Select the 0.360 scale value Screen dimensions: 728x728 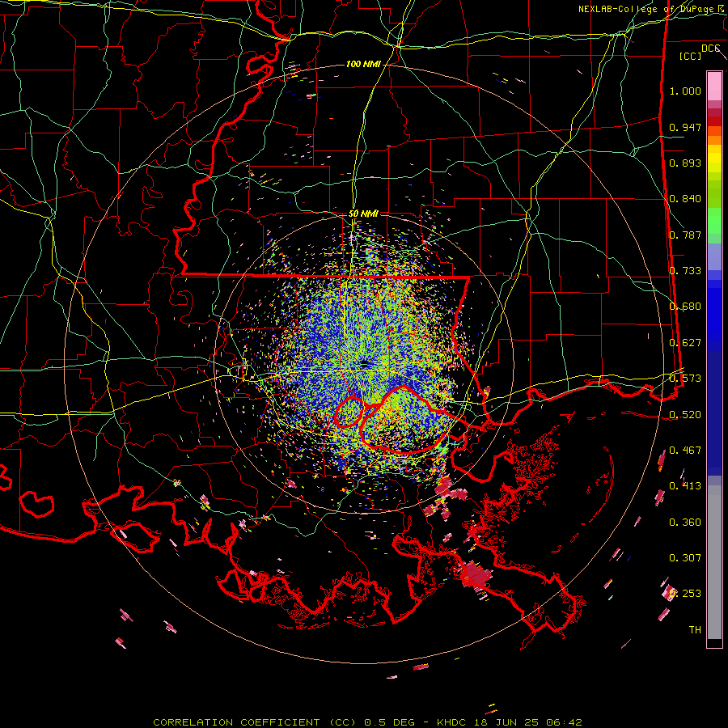(x=685, y=523)
